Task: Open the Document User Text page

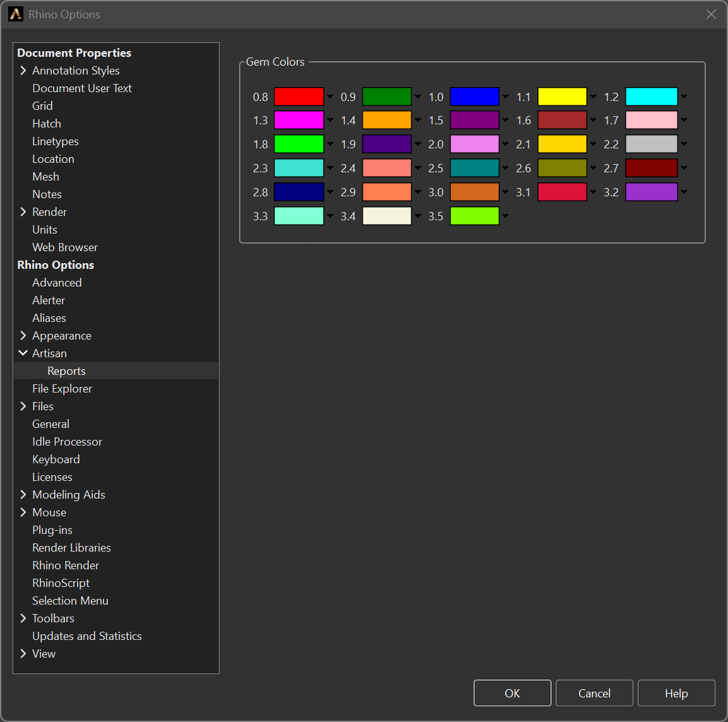Action: tap(82, 88)
